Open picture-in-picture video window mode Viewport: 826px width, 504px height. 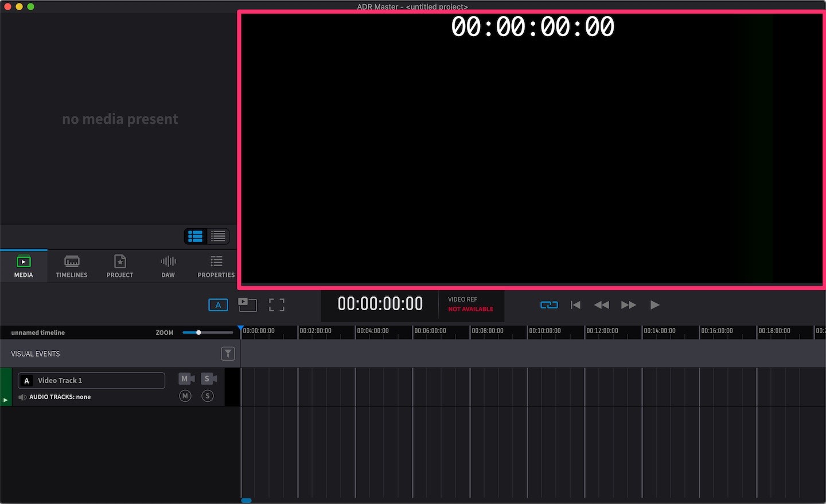click(247, 305)
